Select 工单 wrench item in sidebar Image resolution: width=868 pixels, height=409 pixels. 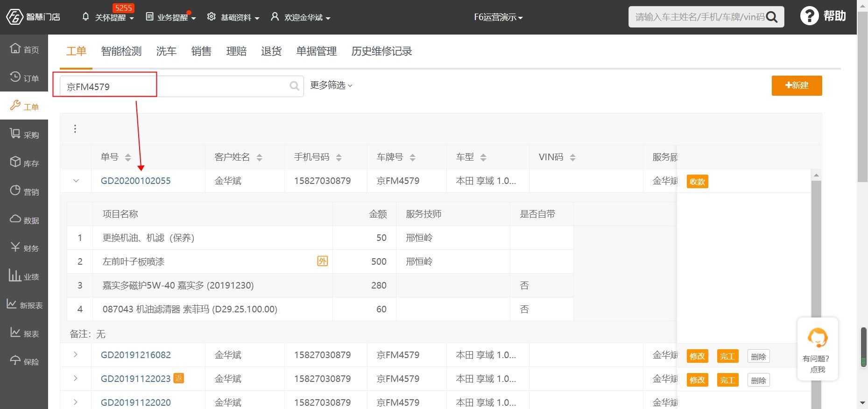(x=24, y=106)
